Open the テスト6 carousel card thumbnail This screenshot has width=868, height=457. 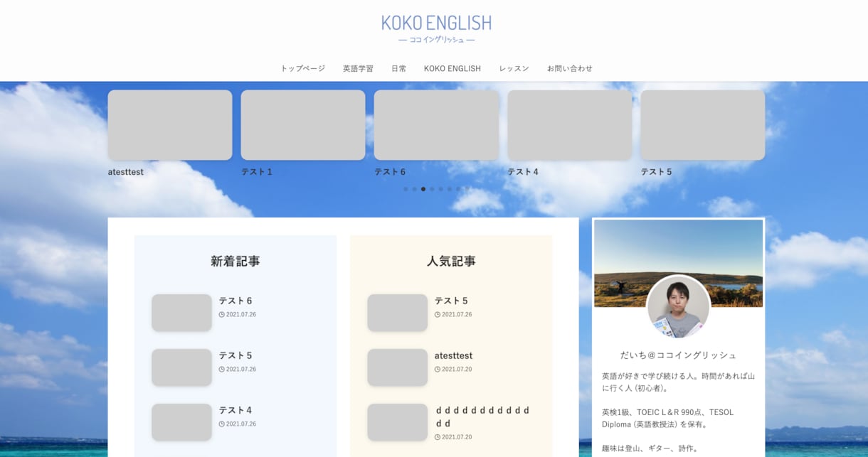[x=436, y=125]
